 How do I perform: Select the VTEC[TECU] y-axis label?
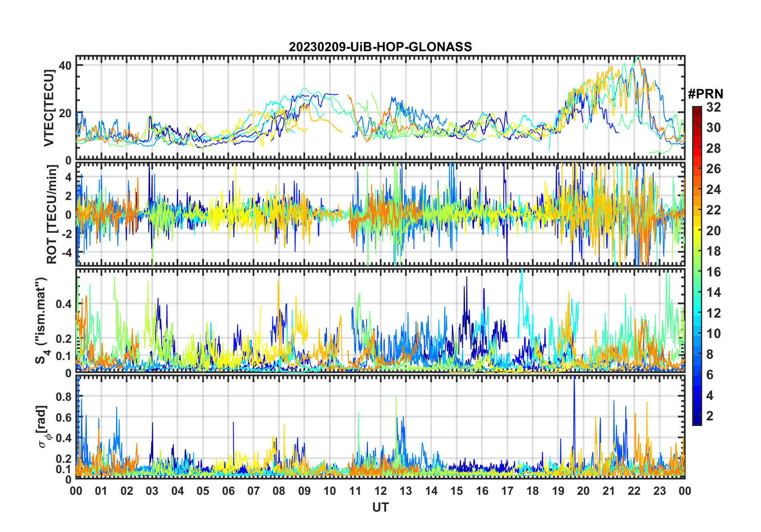pyautogui.click(x=49, y=108)
